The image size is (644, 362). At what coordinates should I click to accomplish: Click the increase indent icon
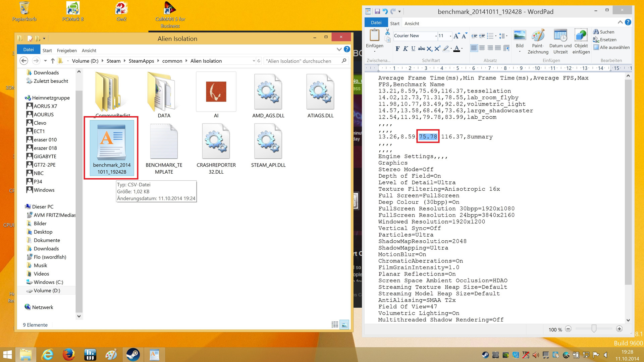click(x=482, y=36)
